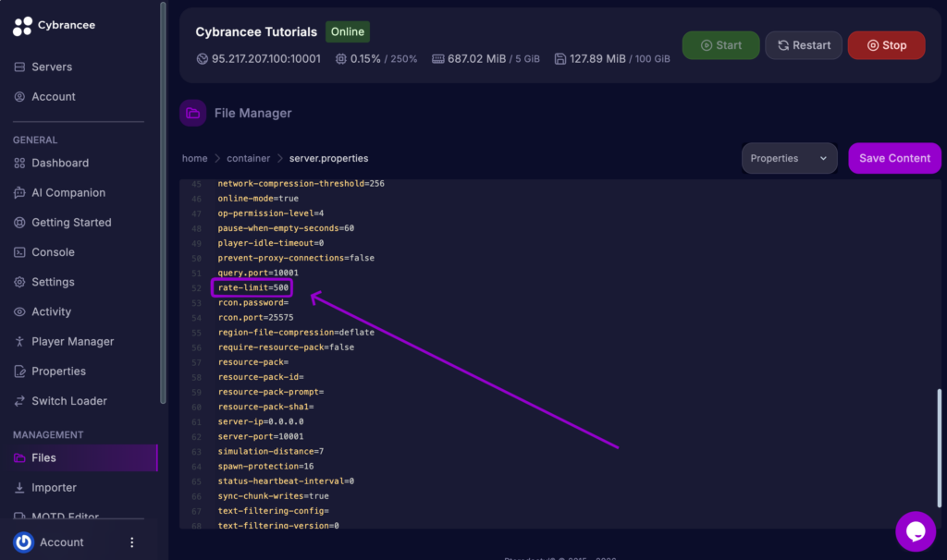Click the disk usage storage icon

tap(560, 58)
